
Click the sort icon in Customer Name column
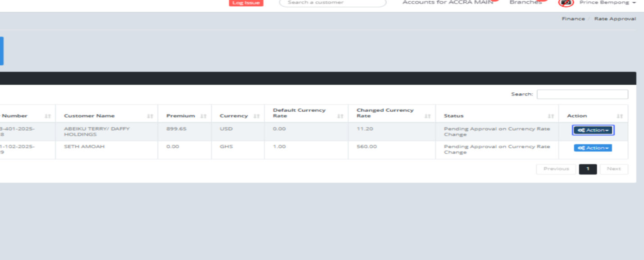tap(150, 116)
